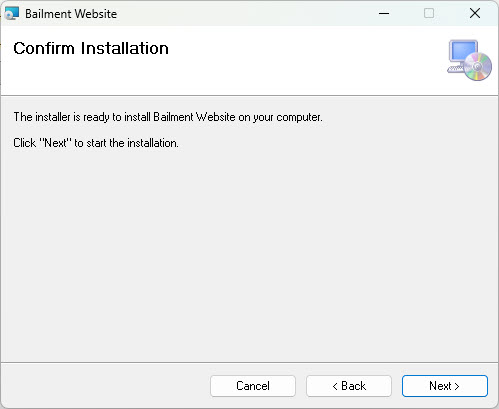
Task: Click the right chevron on the Next button
Action: pyautogui.click(x=457, y=386)
